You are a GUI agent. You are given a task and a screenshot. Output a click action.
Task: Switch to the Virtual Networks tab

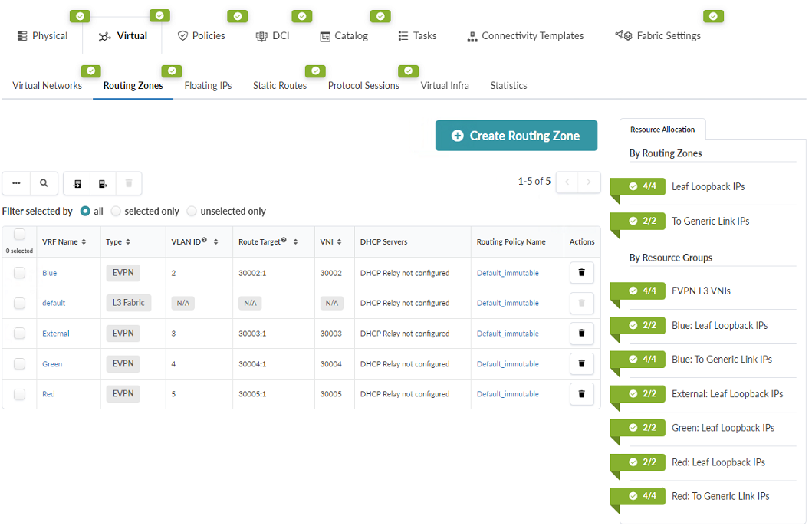click(47, 86)
